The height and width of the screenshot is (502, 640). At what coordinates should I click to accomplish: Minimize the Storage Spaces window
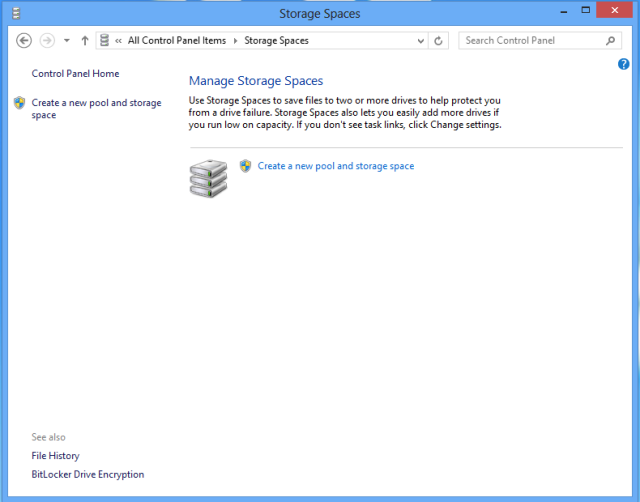click(564, 12)
